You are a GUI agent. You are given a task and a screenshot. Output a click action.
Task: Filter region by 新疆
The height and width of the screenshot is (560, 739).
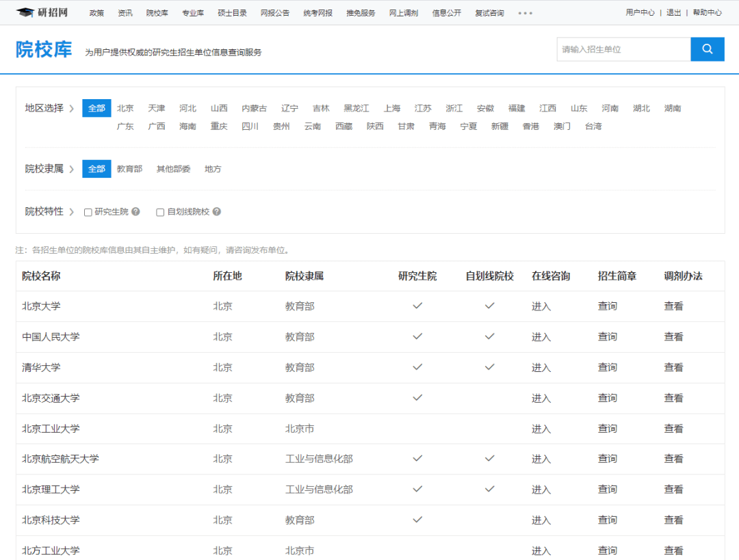[x=500, y=126]
